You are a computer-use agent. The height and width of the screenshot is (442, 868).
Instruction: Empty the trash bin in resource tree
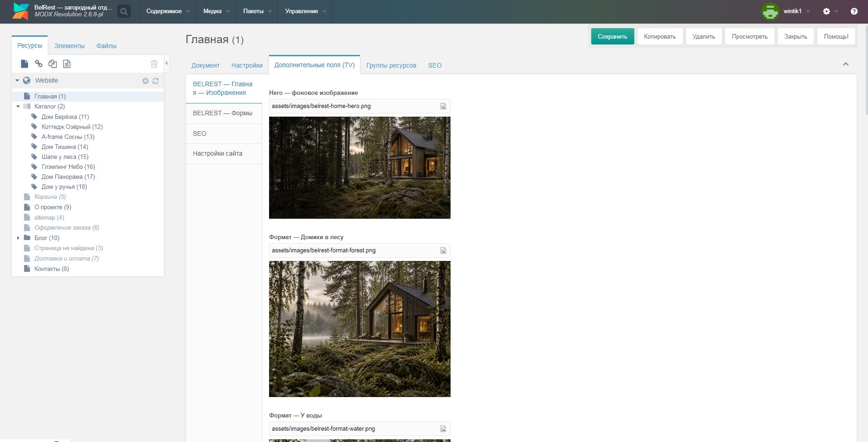154,64
